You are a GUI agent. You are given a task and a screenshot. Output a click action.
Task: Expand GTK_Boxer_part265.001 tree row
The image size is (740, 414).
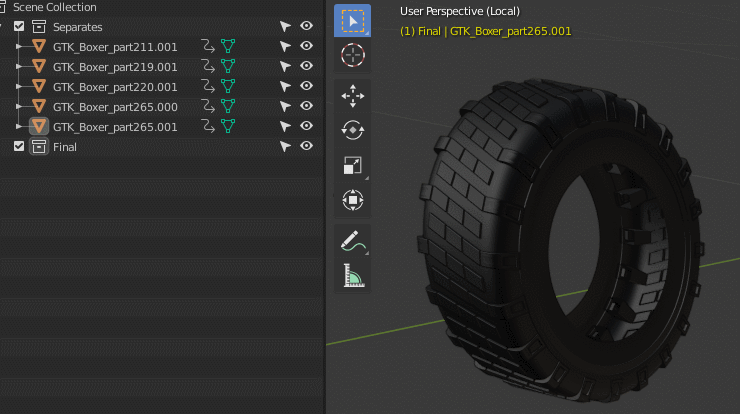point(19,127)
